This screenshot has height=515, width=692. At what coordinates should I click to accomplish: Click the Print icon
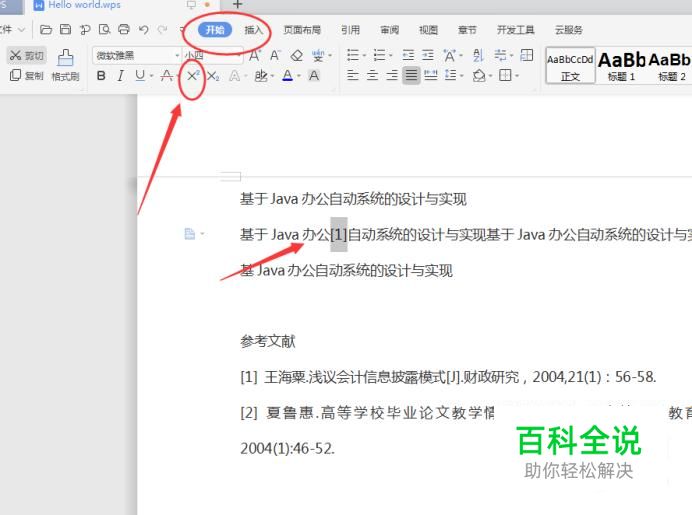(124, 30)
